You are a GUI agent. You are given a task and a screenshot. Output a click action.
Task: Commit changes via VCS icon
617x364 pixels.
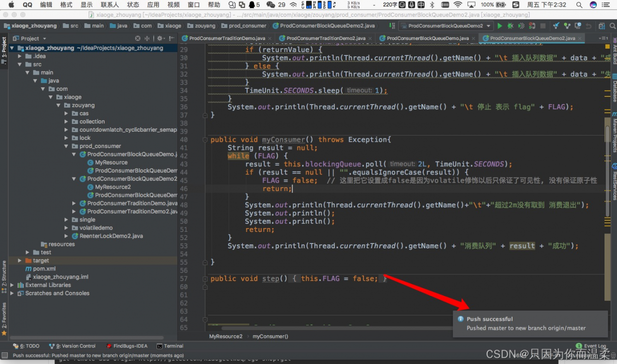[x=567, y=26]
